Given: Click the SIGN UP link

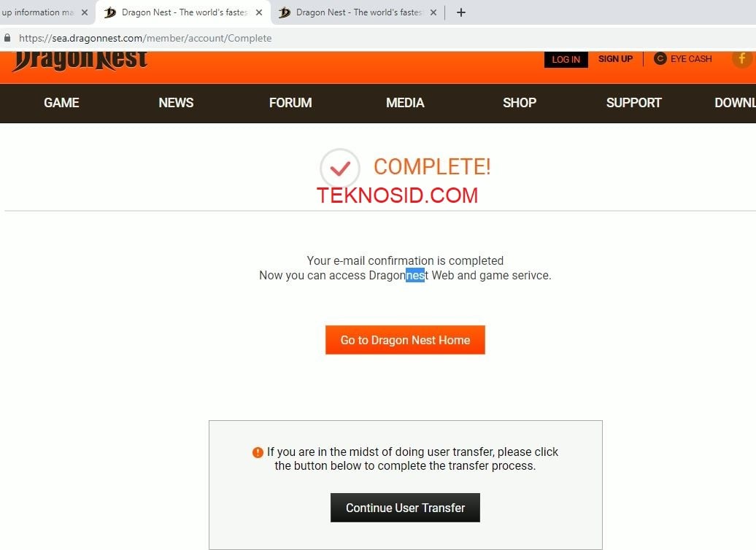Looking at the screenshot, I should (x=615, y=59).
